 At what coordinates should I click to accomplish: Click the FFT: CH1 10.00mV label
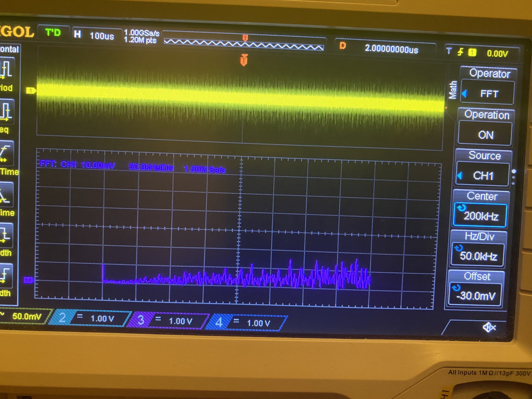[x=77, y=165]
